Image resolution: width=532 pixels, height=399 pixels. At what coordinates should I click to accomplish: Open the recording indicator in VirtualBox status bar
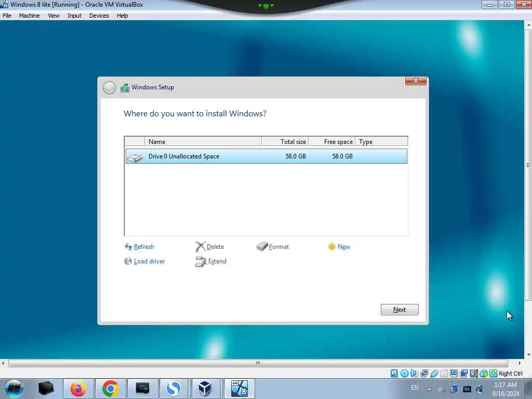[463, 374]
